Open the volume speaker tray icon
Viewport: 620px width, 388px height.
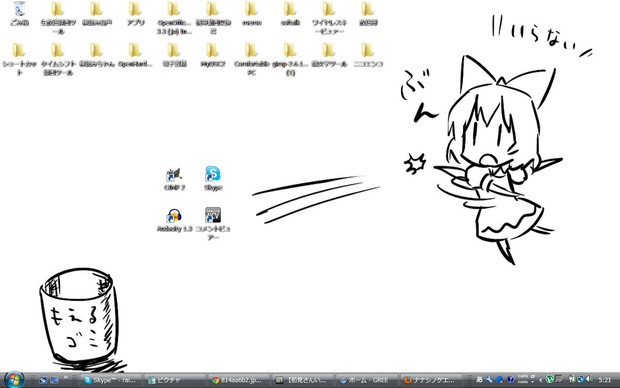click(x=589, y=379)
